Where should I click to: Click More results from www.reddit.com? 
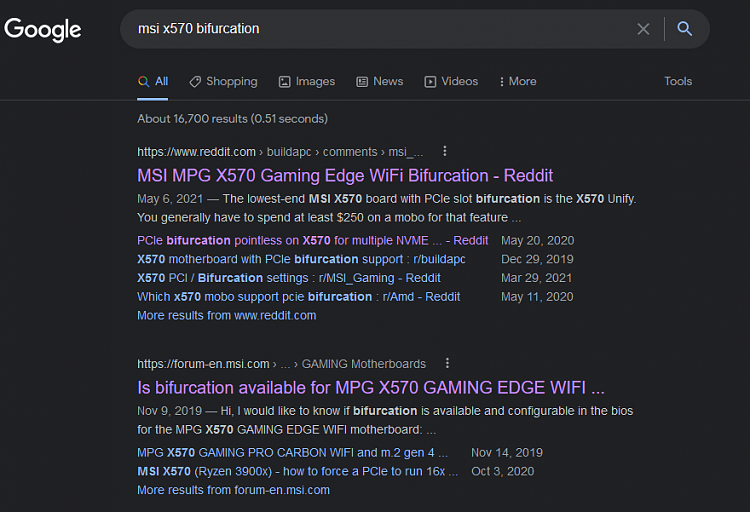pos(227,315)
